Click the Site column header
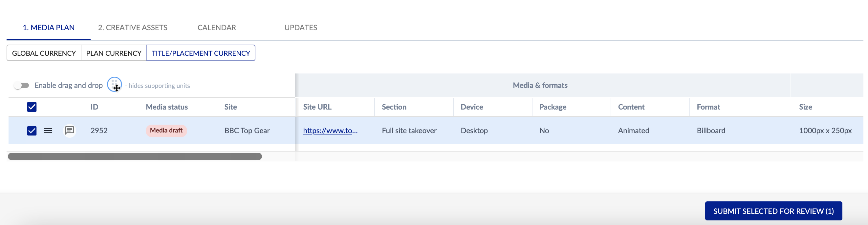 click(x=230, y=107)
